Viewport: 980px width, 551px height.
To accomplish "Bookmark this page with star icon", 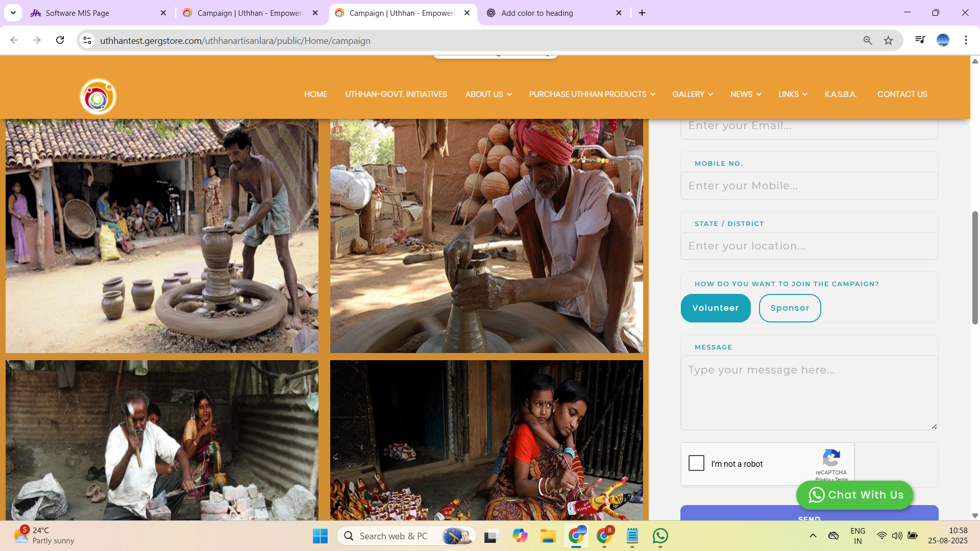I will 889,40.
